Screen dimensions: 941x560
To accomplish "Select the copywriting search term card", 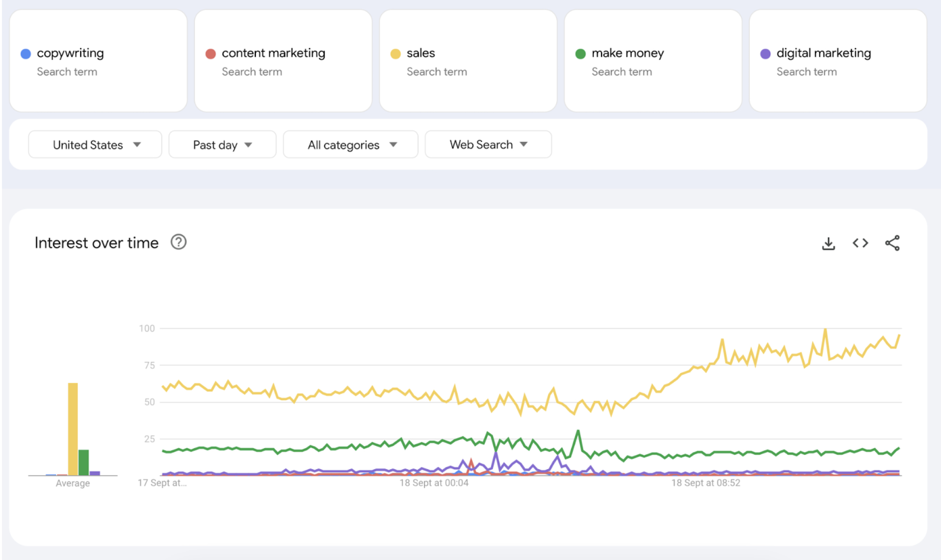I will point(98,61).
